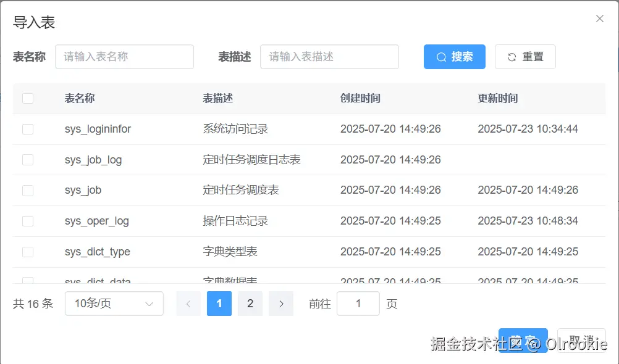Viewport: 619px width, 364px height.
Task: Go to page 2 of results
Action: click(250, 304)
